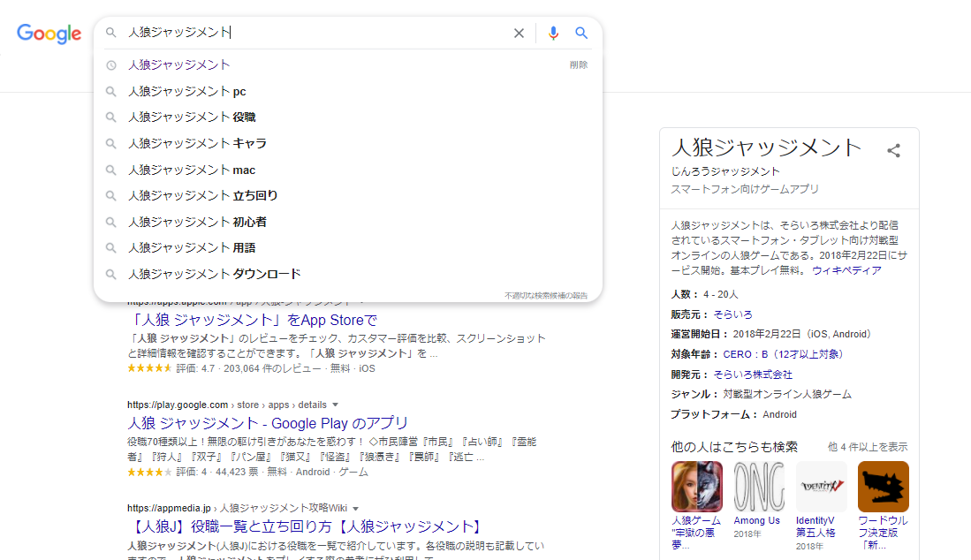The width and height of the screenshot is (971, 560).
Task: Choose suggestion 人狼ジャッジメント キャラ
Action: point(347,144)
